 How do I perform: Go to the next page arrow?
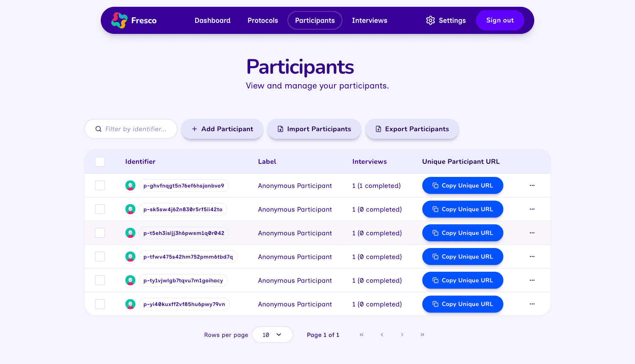pyautogui.click(x=402, y=334)
